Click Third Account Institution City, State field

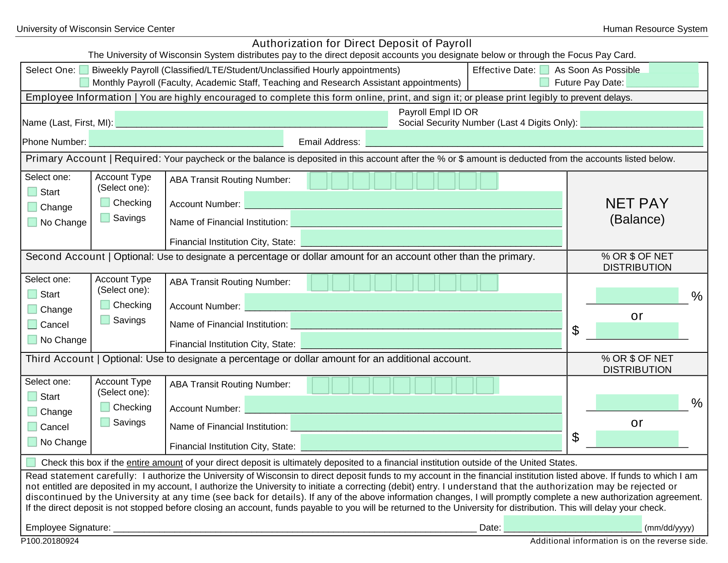coord(431,443)
